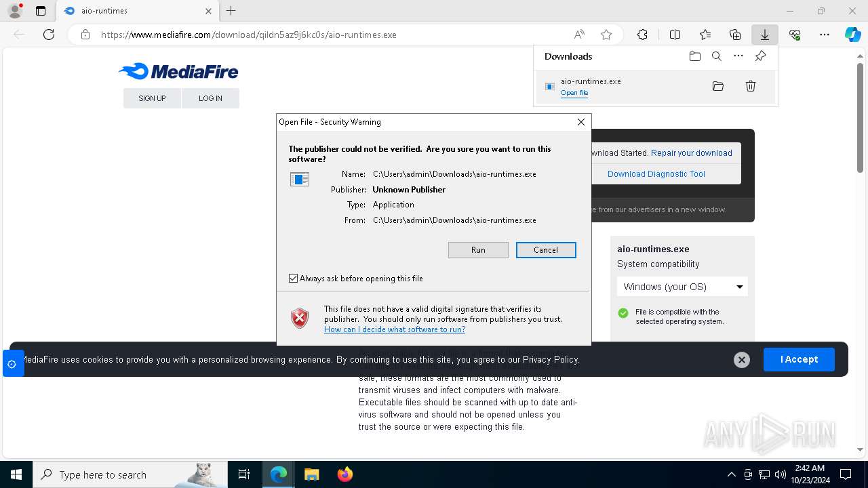Refresh the MediaFire page
Screen dimensions: 868x488
pyautogui.click(x=49, y=35)
